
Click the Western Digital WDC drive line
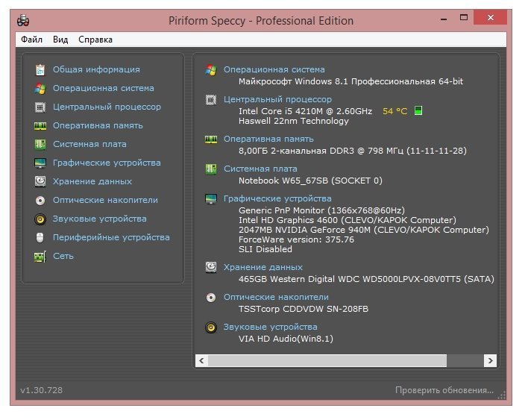[366, 279]
